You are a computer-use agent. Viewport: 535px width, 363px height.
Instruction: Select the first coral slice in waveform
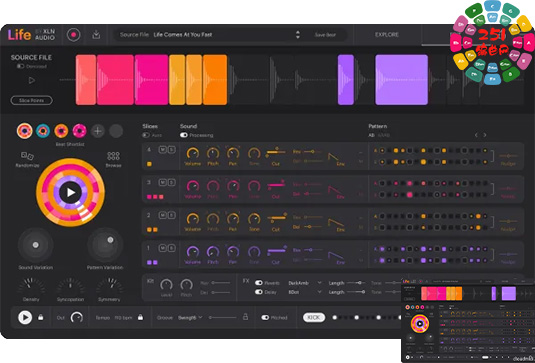(x=86, y=80)
